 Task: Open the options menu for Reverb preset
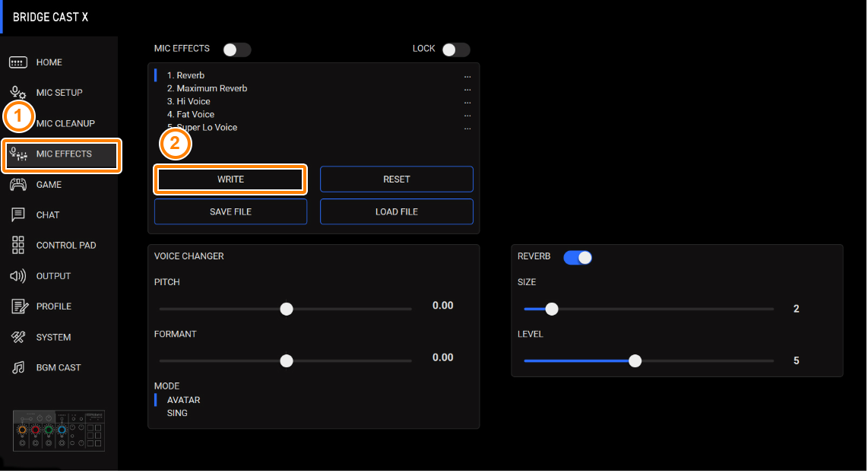[x=467, y=76]
